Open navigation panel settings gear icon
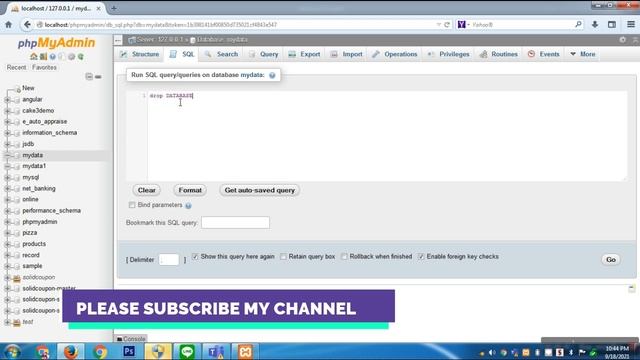The width and height of the screenshot is (640, 360). pyautogui.click(x=71, y=57)
